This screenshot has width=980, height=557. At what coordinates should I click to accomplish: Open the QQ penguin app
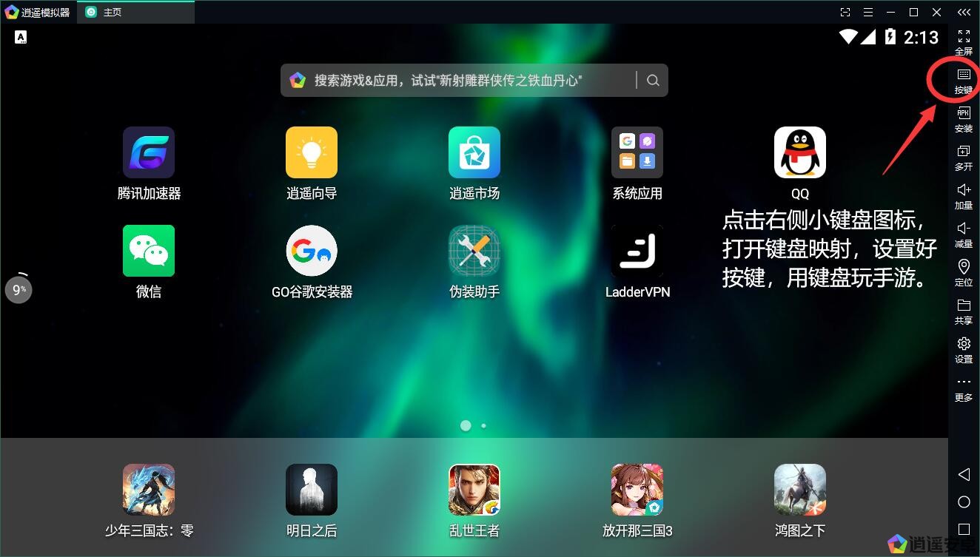pos(799,153)
